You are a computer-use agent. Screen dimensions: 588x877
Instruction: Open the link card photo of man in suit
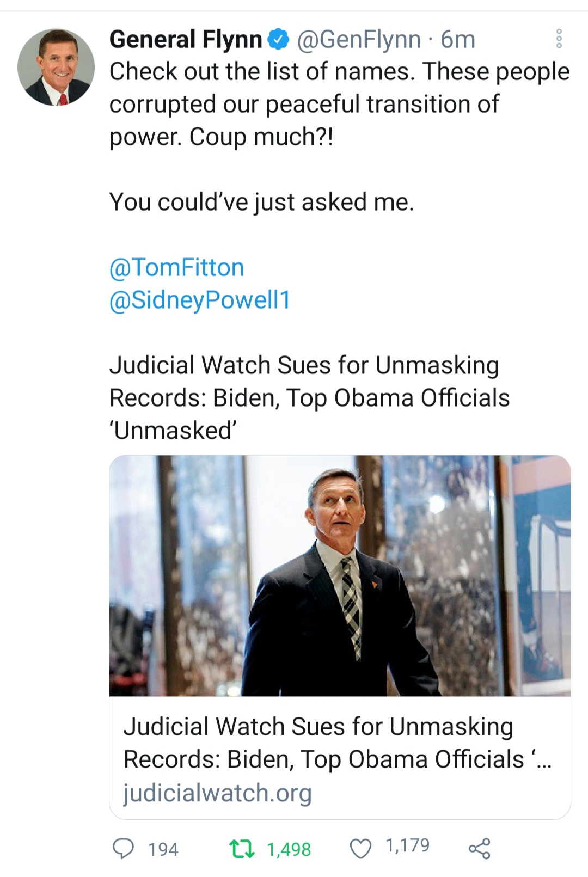coord(340,575)
